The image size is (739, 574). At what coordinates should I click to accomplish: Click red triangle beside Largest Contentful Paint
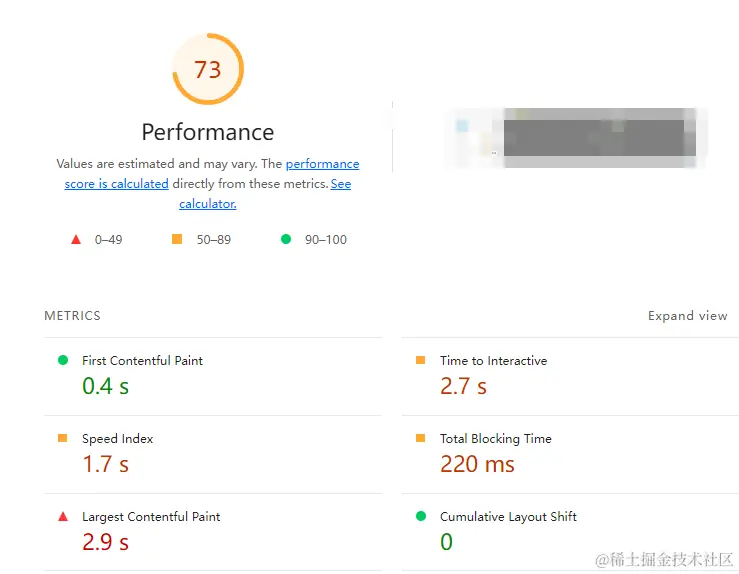click(x=63, y=517)
